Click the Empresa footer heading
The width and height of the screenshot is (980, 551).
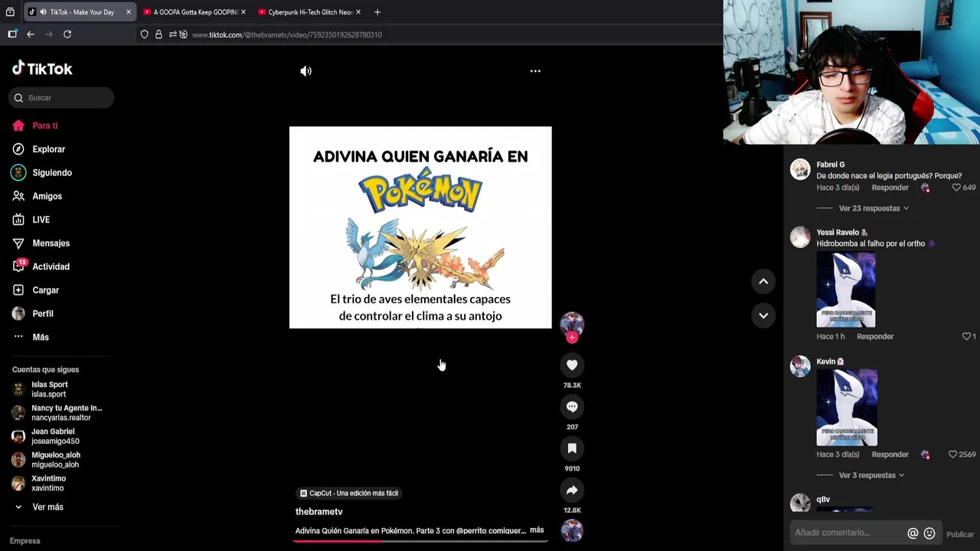25,541
